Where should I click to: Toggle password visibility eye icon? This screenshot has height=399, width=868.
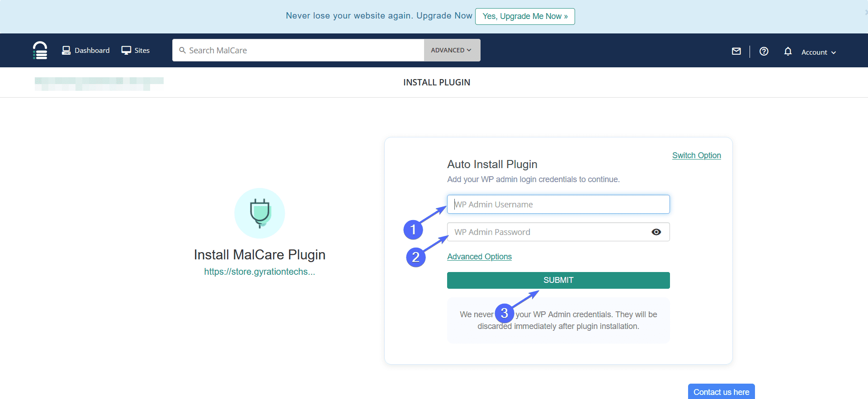[656, 232]
